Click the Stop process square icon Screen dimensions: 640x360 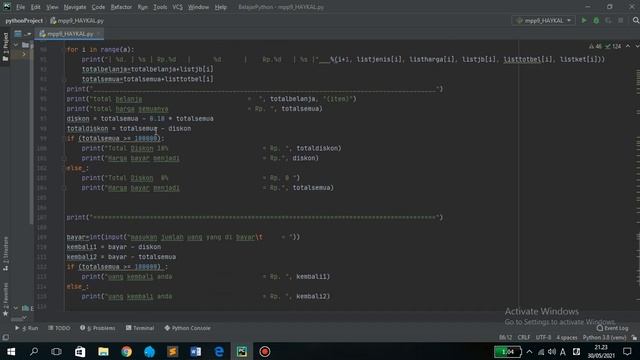620,20
